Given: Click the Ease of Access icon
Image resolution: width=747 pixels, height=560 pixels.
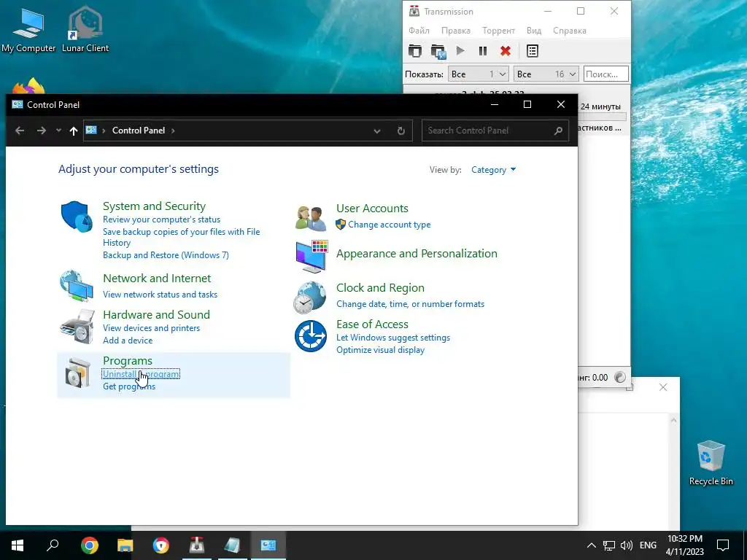Looking at the screenshot, I should pyautogui.click(x=311, y=336).
